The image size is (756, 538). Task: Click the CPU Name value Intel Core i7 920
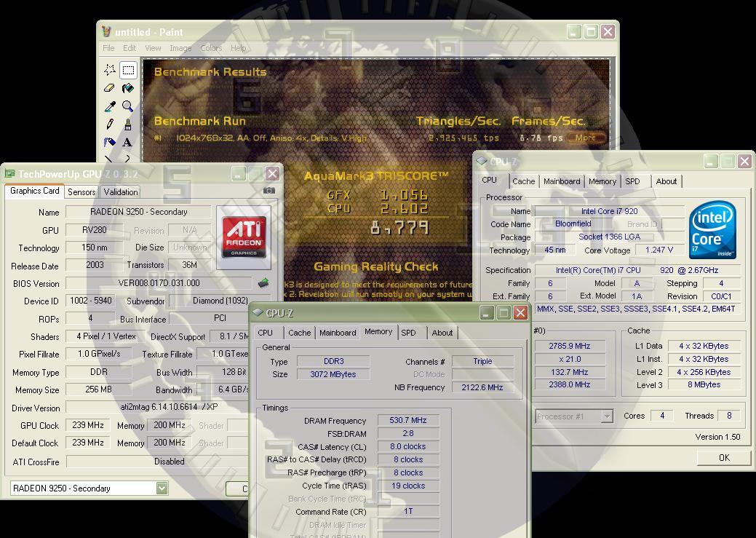coord(610,211)
